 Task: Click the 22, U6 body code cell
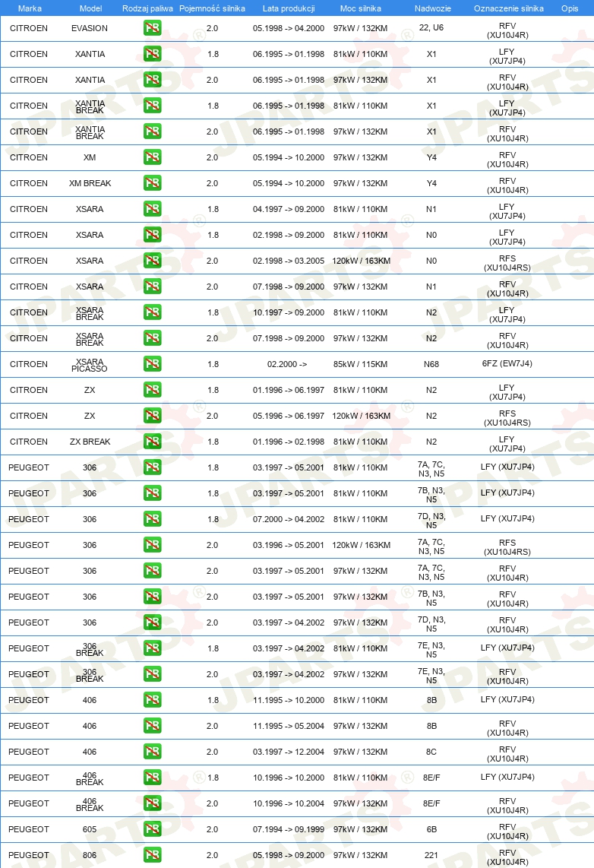(431, 27)
